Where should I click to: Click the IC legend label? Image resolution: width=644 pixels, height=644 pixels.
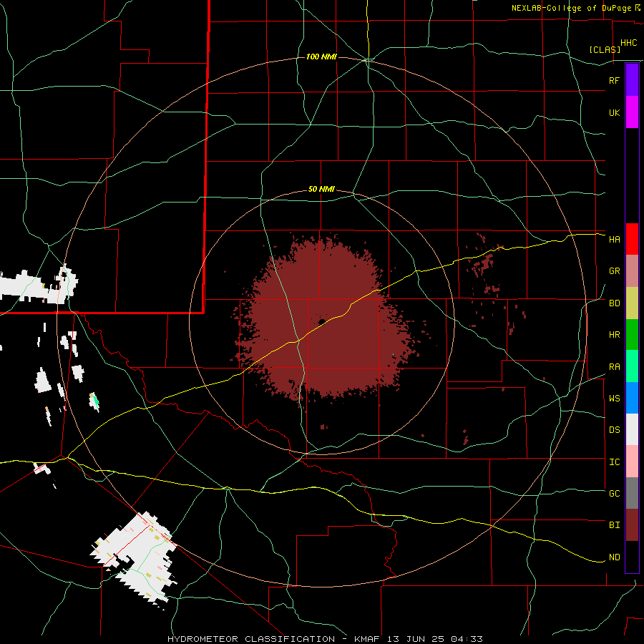click(614, 462)
